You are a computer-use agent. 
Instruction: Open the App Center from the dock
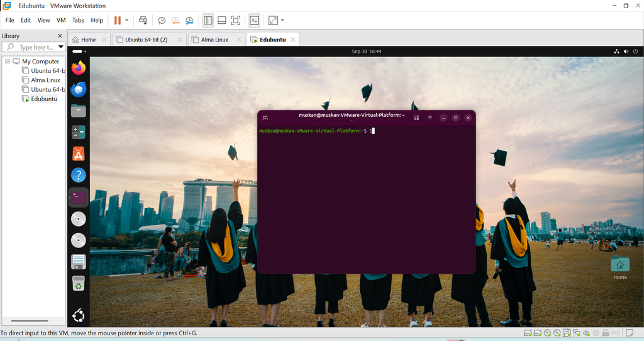click(x=79, y=153)
